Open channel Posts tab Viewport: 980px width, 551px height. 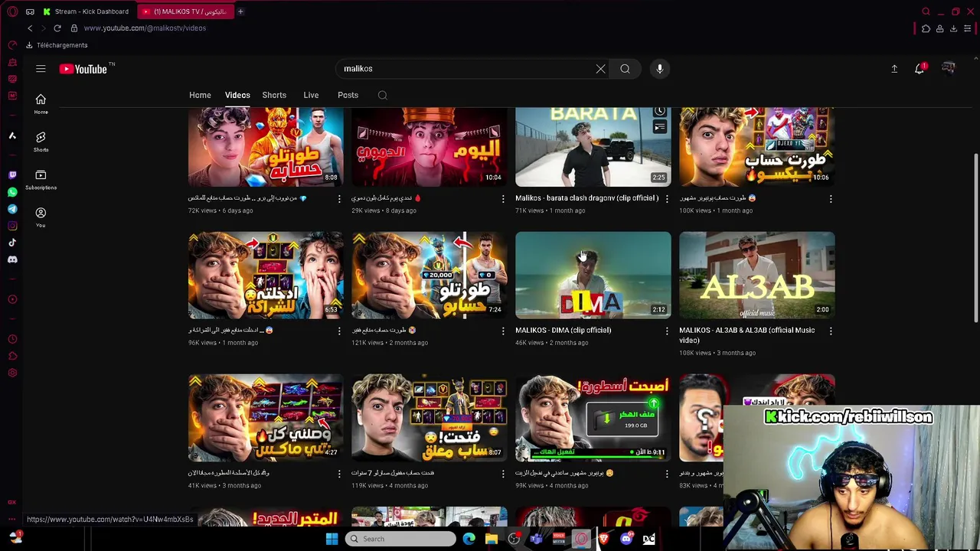coord(348,96)
